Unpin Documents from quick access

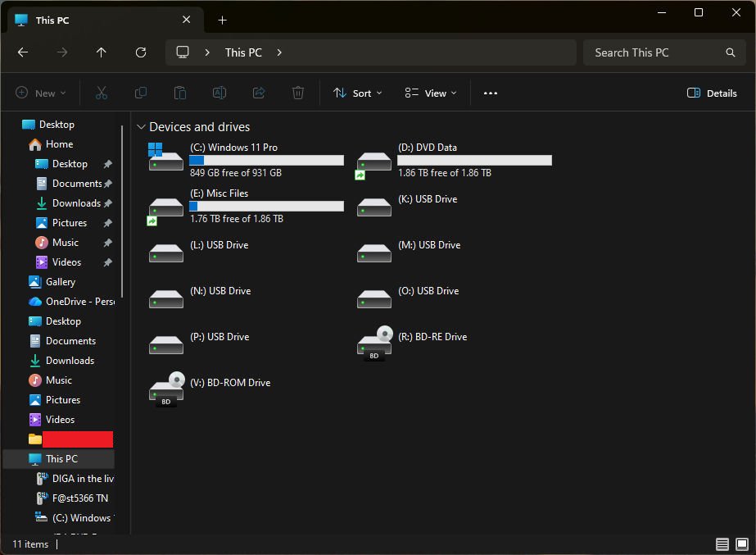pos(108,184)
